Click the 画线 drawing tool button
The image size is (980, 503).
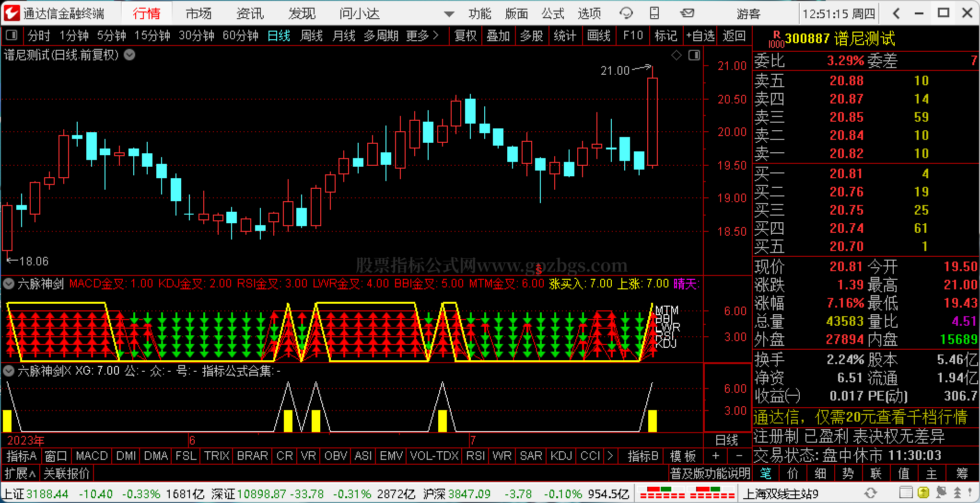click(599, 35)
